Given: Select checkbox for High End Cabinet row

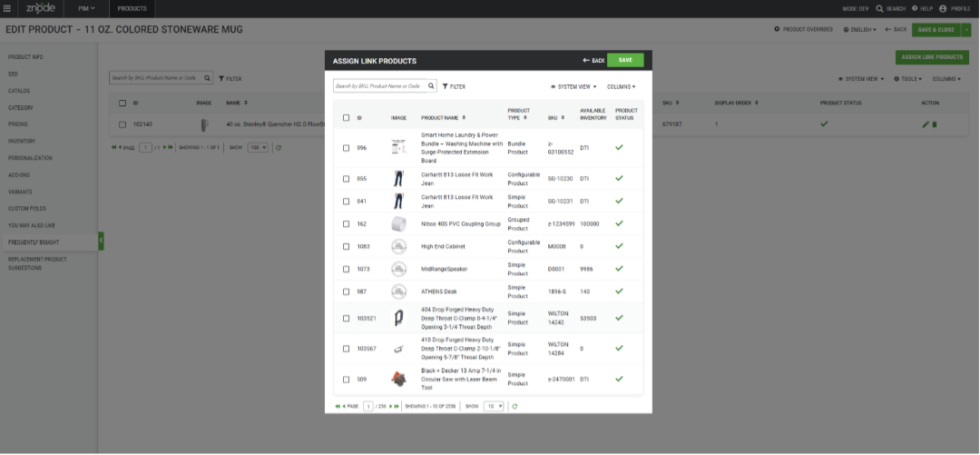Looking at the screenshot, I should (x=347, y=247).
